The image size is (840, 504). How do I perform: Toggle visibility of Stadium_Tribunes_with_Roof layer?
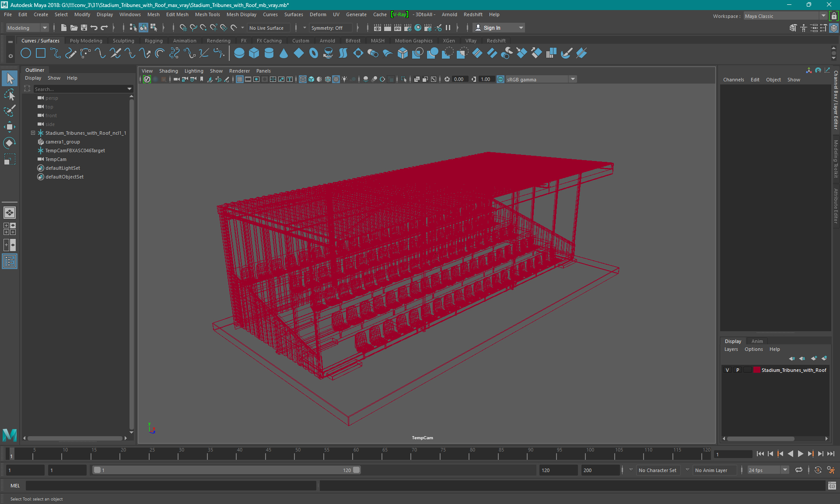(727, 370)
